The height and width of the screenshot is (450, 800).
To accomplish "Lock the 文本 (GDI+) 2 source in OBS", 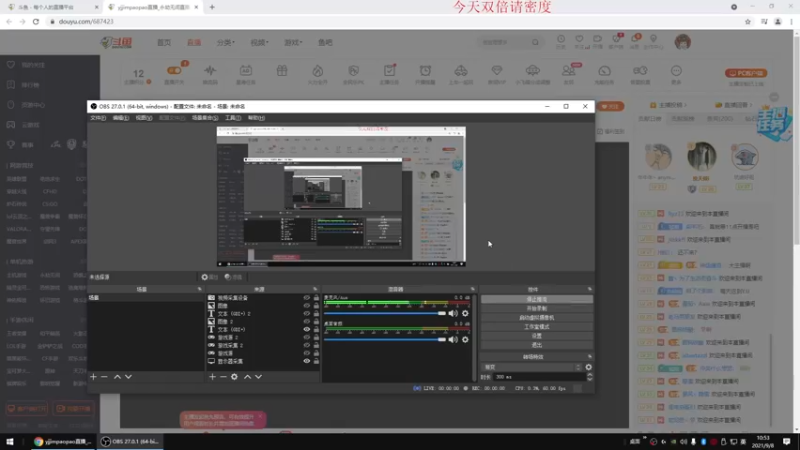I will 316,313.
